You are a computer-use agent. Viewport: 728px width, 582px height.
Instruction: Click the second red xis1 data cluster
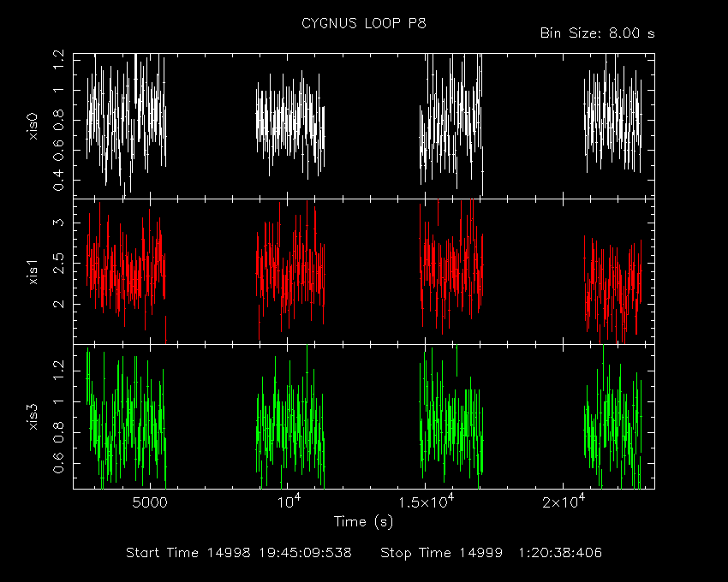(x=290, y=270)
